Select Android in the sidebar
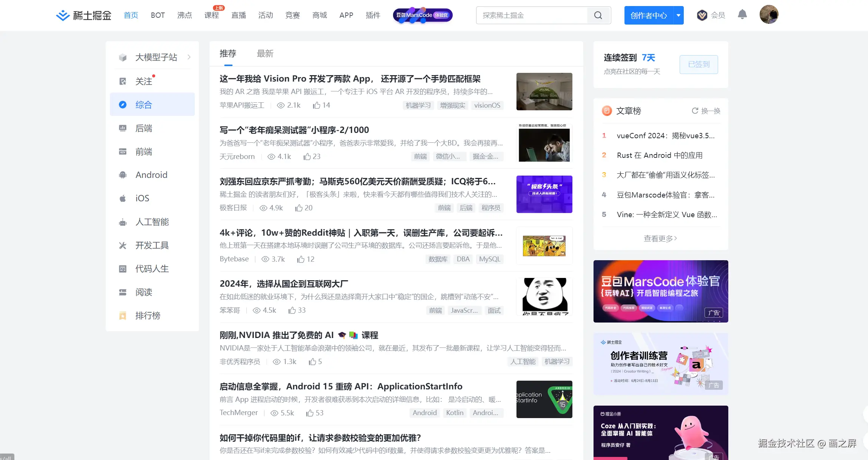Image resolution: width=868 pixels, height=460 pixels. (x=151, y=175)
